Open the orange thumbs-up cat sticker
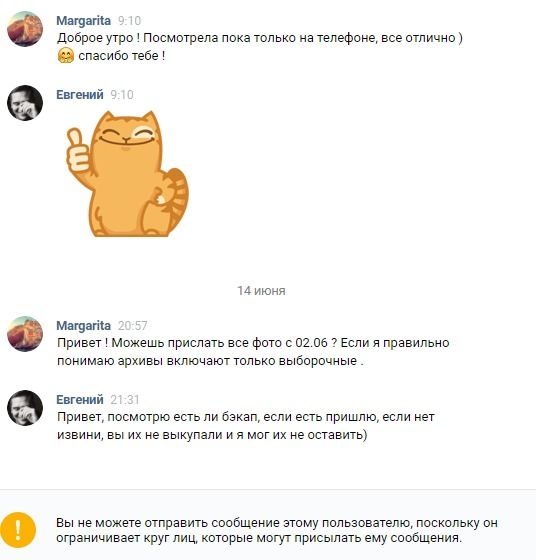 tap(128, 174)
